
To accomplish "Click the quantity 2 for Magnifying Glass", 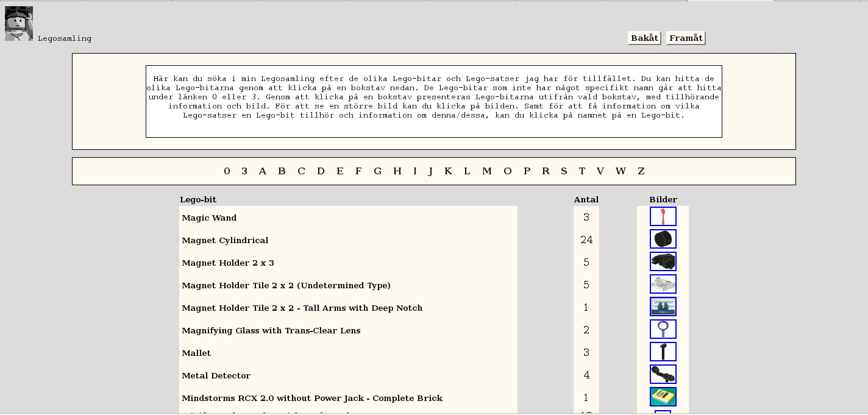I will click(x=586, y=330).
